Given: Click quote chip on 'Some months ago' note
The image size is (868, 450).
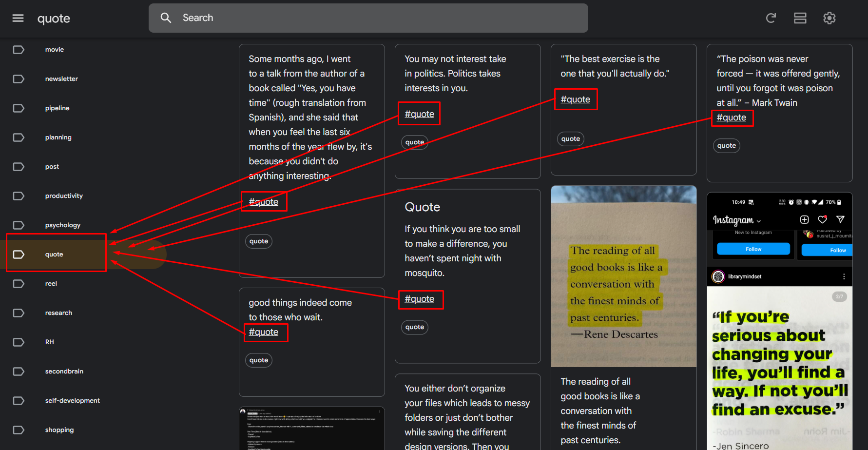Looking at the screenshot, I should click(x=259, y=241).
